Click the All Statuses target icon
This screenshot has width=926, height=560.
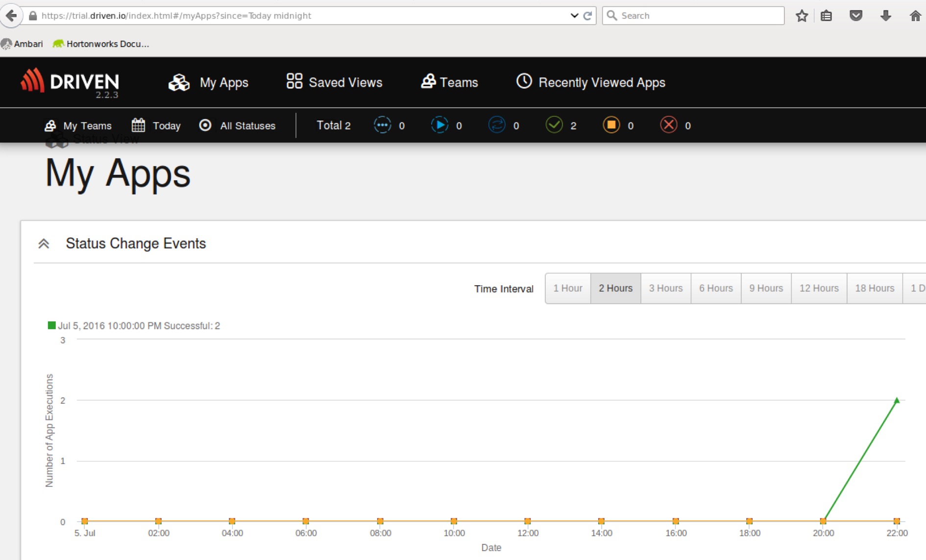(x=205, y=125)
